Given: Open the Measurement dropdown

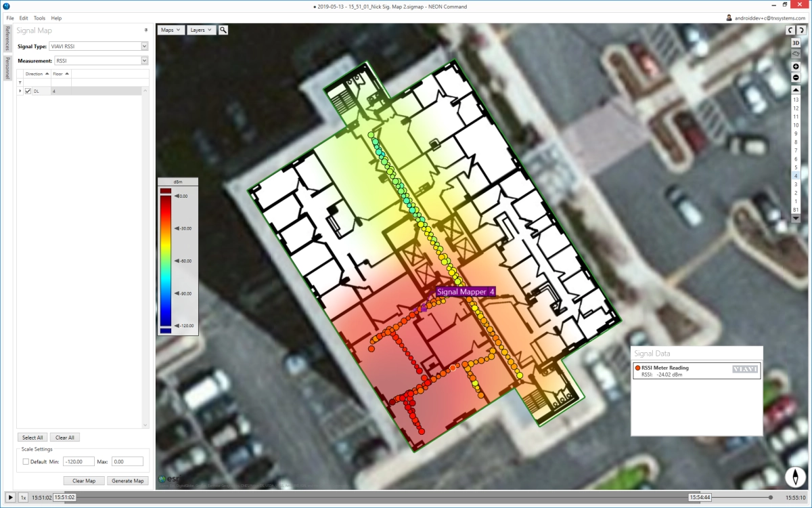Looking at the screenshot, I should point(145,60).
